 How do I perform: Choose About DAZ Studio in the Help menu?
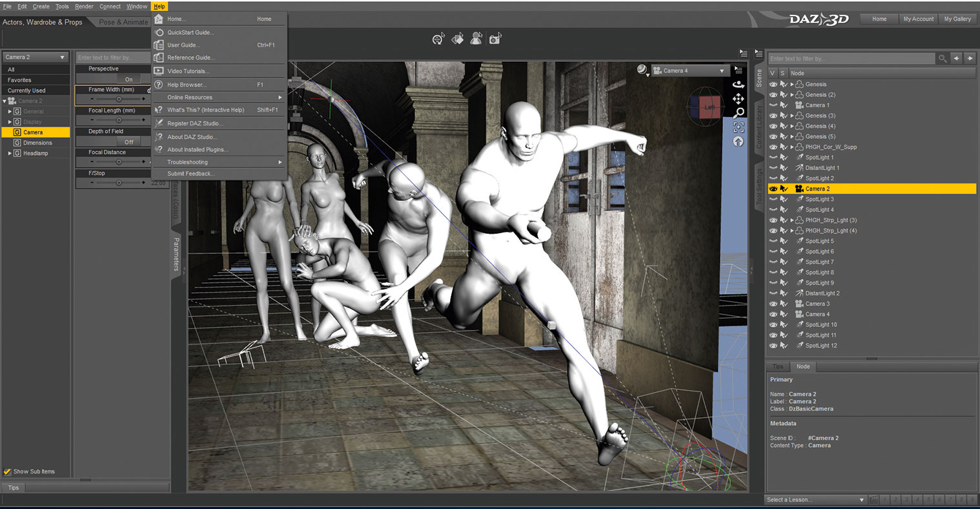[x=219, y=137]
